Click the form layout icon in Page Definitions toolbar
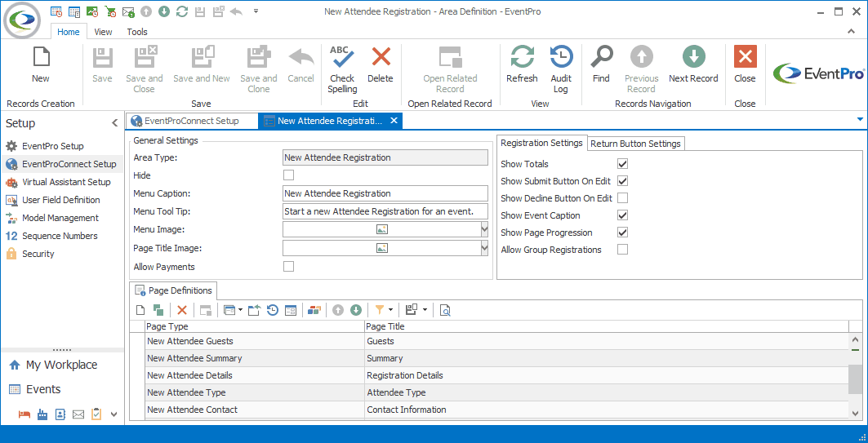 tap(291, 310)
